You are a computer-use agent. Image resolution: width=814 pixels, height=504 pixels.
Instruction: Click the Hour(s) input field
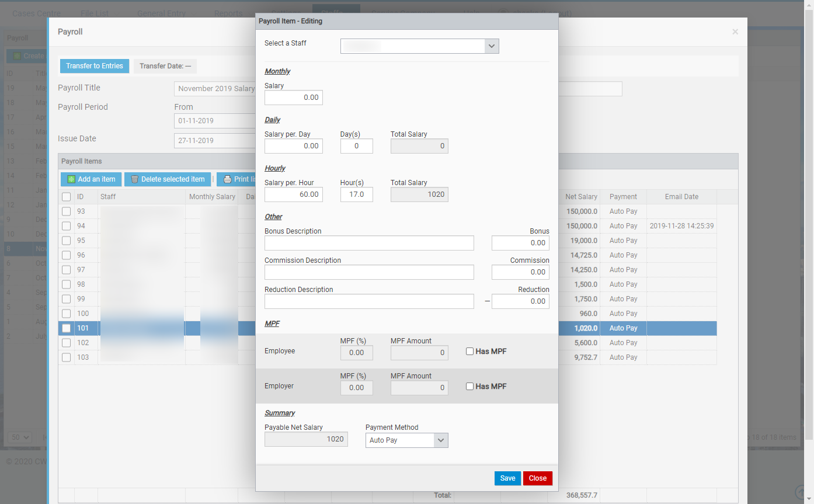(357, 194)
